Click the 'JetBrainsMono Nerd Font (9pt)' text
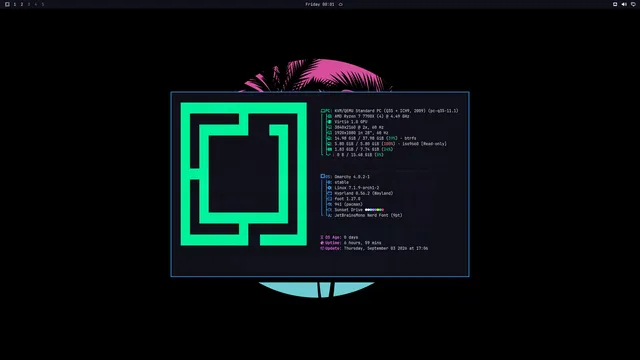 point(369,215)
